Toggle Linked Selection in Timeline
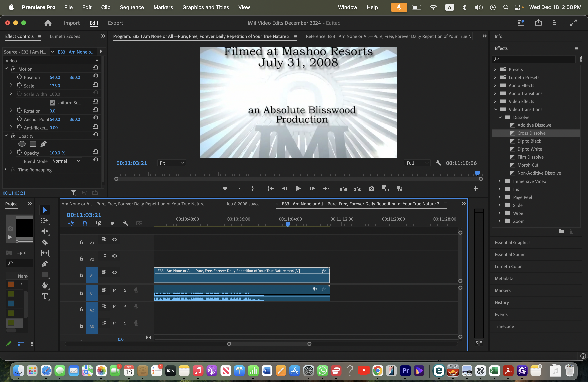Screen dimensions: 588x382 [98, 223]
